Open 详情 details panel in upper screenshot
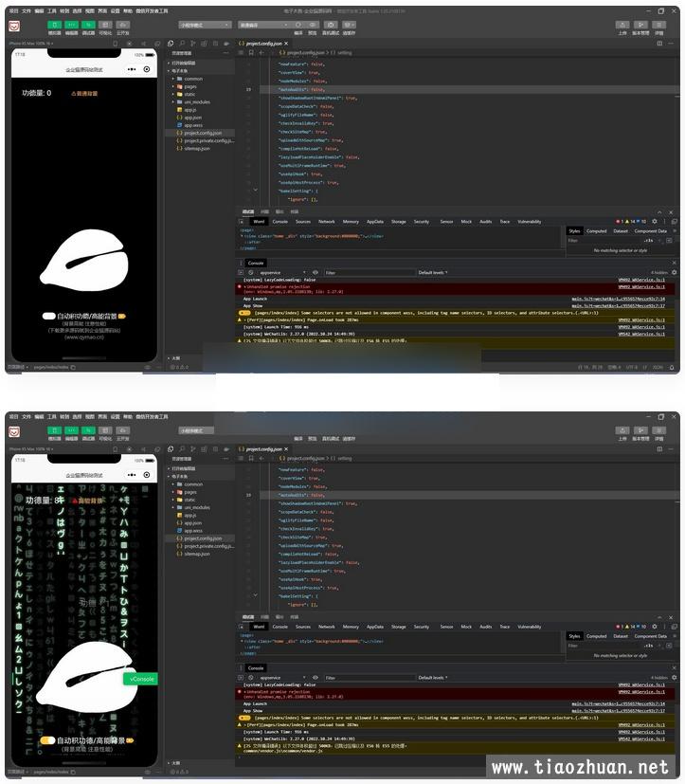The height and width of the screenshot is (784, 685). 659,25
